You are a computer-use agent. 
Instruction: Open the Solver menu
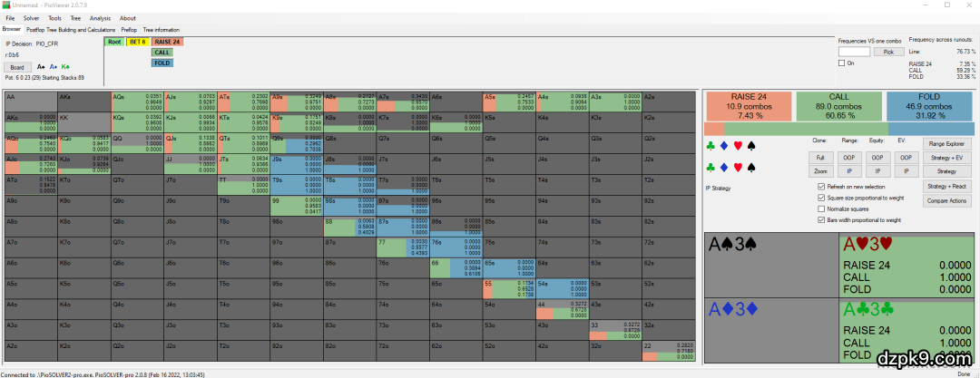point(31,17)
